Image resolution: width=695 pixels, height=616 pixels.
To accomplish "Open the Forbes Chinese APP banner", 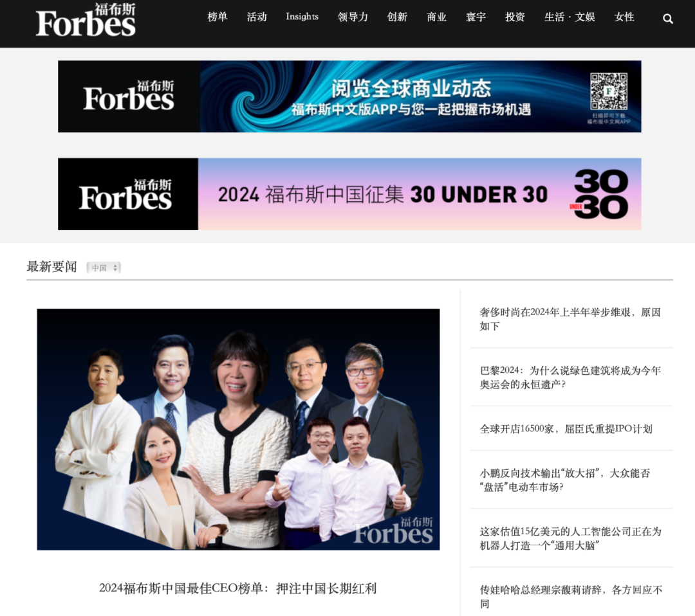I will click(349, 96).
